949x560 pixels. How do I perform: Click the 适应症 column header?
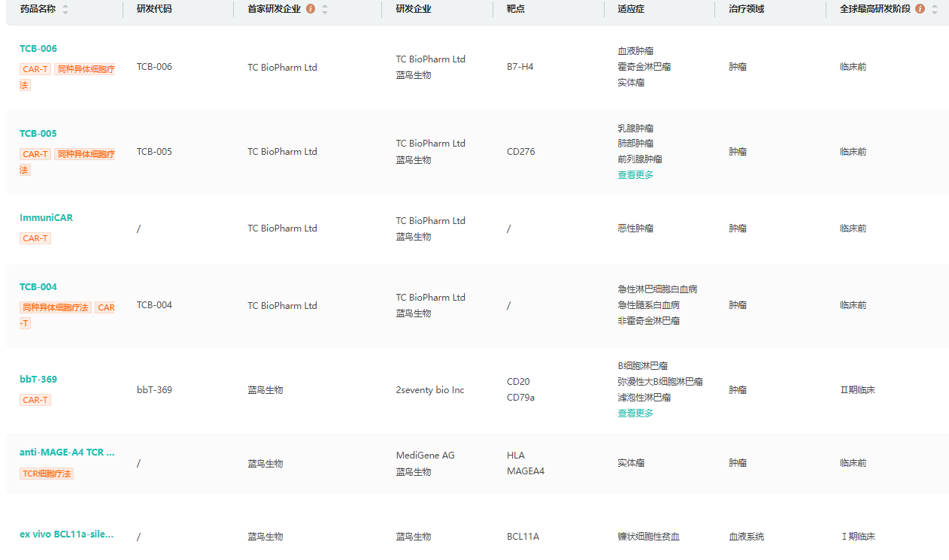coord(632,9)
